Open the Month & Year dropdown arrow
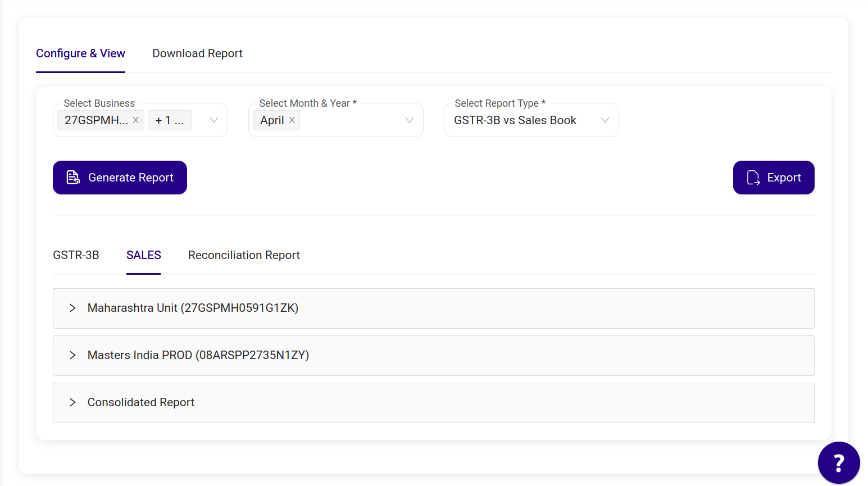Viewport: 868px width, 486px height. (x=409, y=120)
